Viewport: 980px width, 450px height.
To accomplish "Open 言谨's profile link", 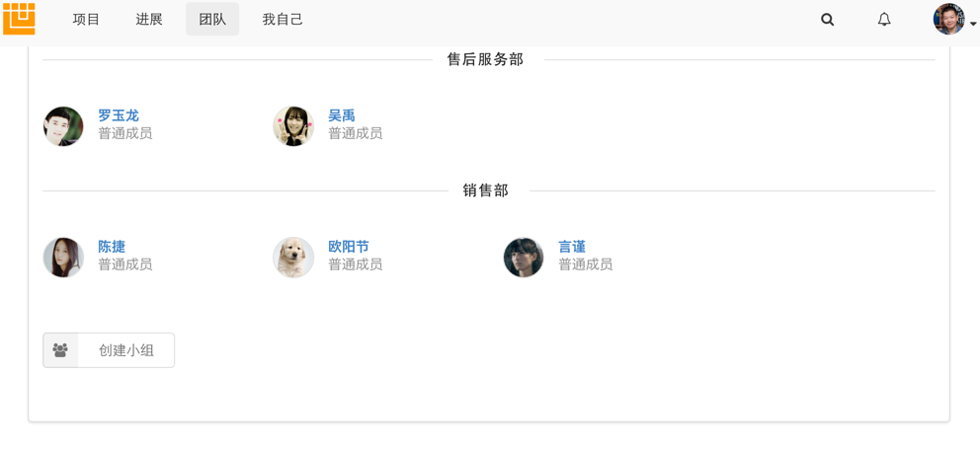I will coord(572,247).
